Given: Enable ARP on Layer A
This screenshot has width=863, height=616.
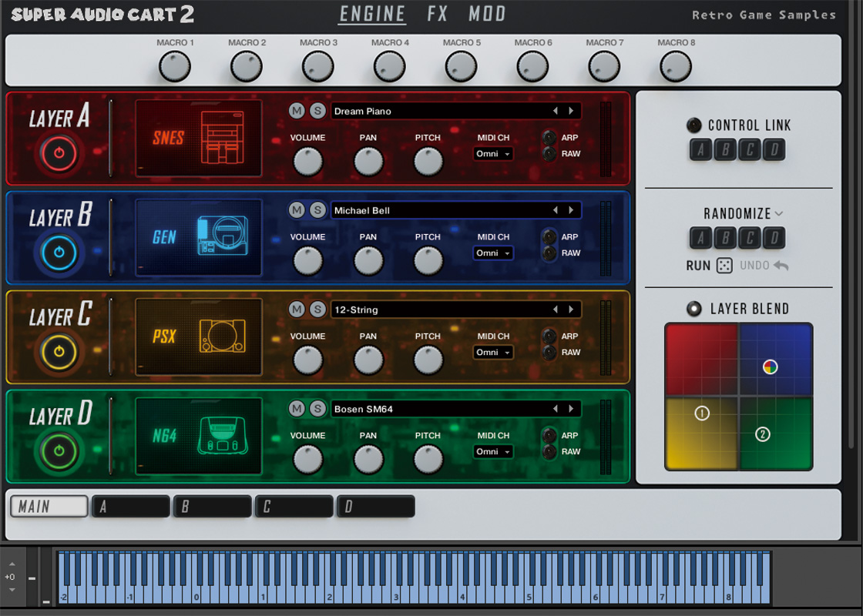Looking at the screenshot, I should point(549,138).
